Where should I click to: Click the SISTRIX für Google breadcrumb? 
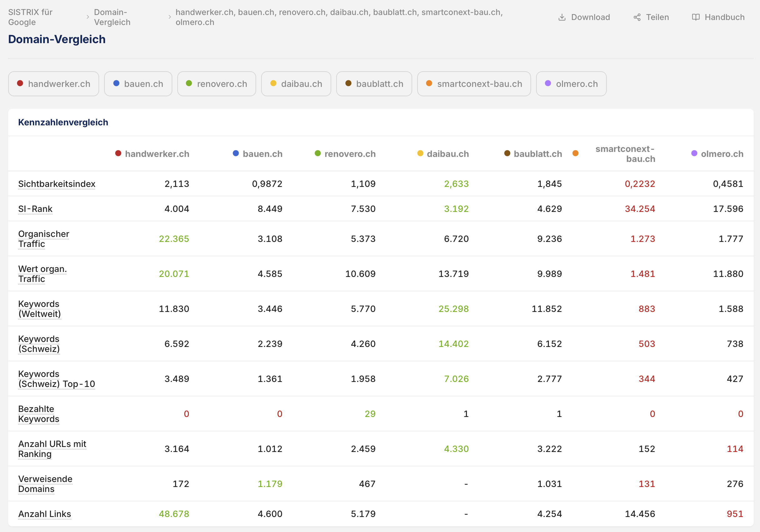(30, 17)
